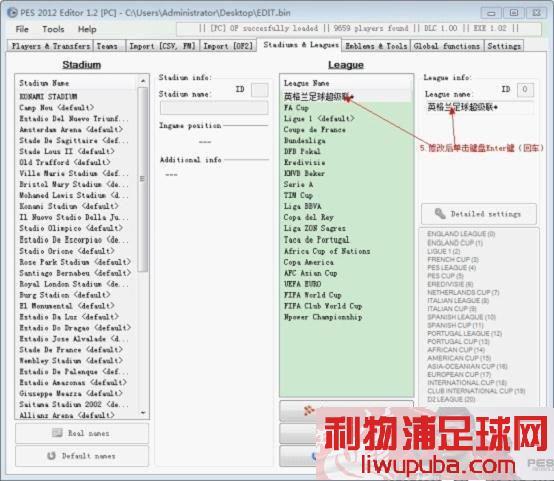Select Amsterdam Arena <default> stadium

pos(77,129)
